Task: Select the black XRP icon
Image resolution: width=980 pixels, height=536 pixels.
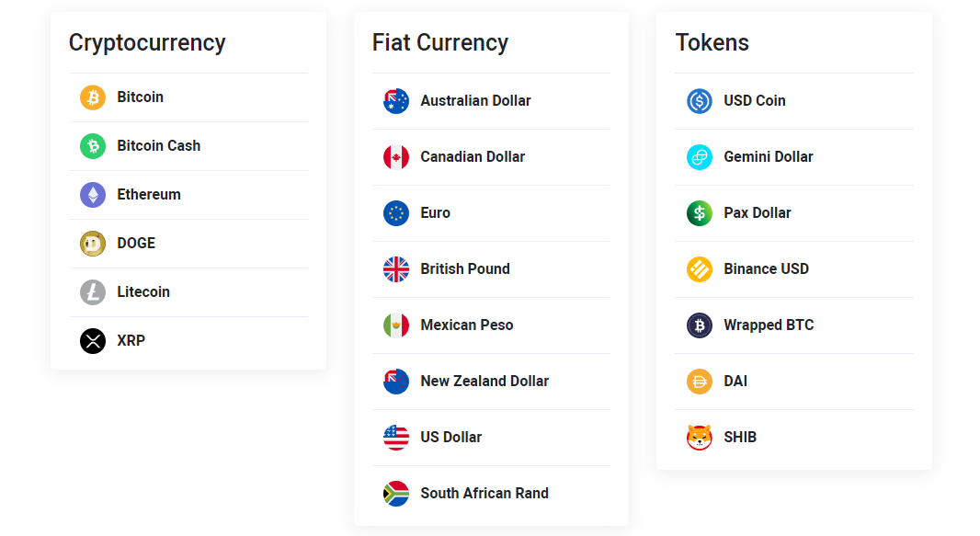Action: (93, 341)
